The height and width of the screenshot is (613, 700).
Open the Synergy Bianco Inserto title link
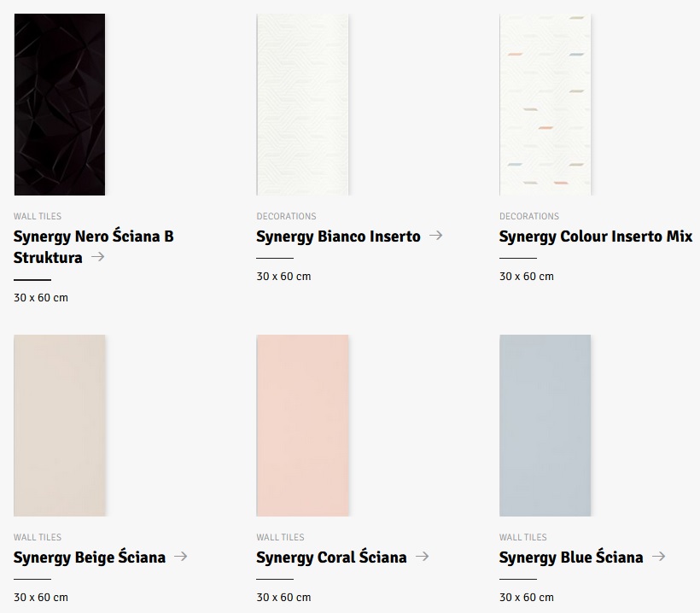tap(338, 236)
